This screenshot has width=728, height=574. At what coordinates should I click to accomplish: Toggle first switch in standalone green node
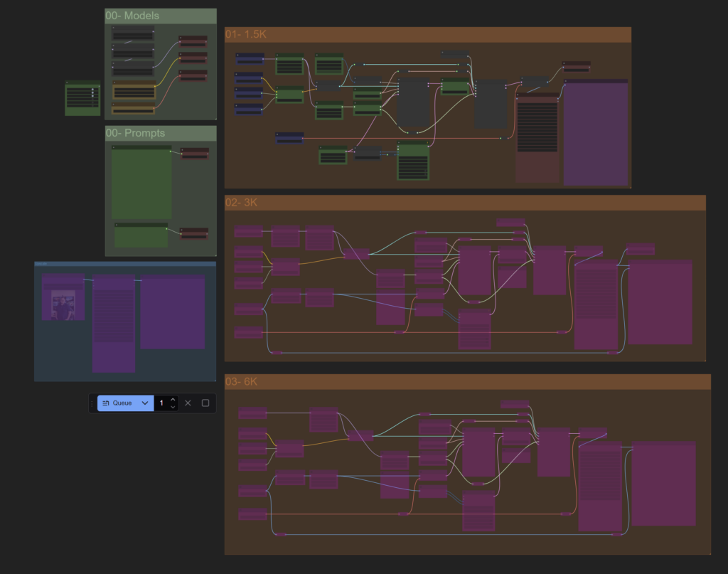(92, 90)
